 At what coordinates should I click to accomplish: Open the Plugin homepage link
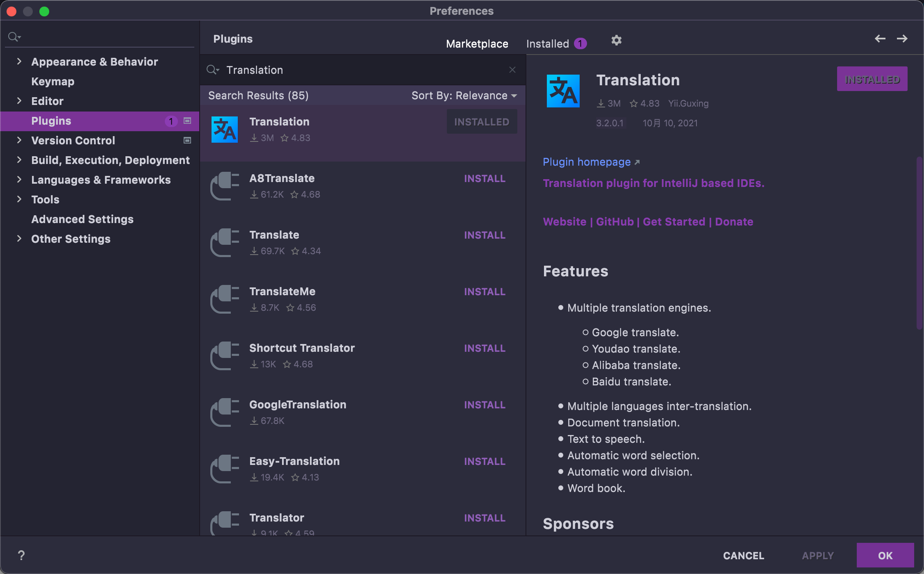(587, 162)
